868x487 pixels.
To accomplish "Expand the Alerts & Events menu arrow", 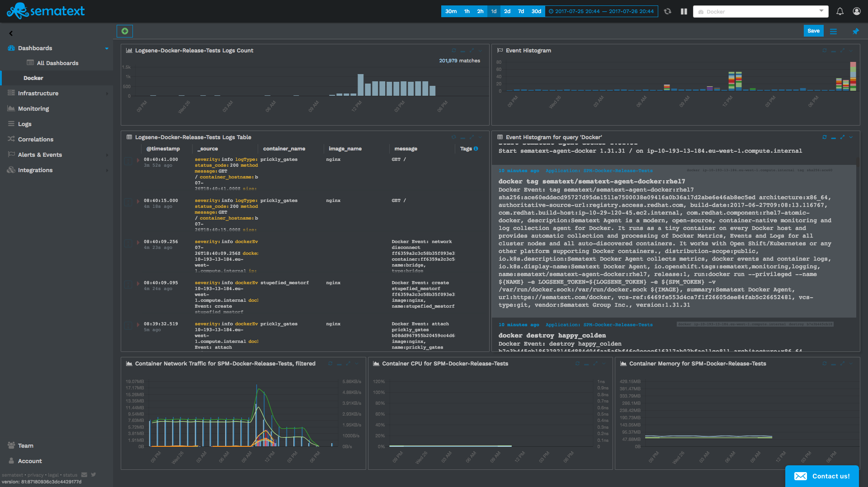I will pos(107,155).
